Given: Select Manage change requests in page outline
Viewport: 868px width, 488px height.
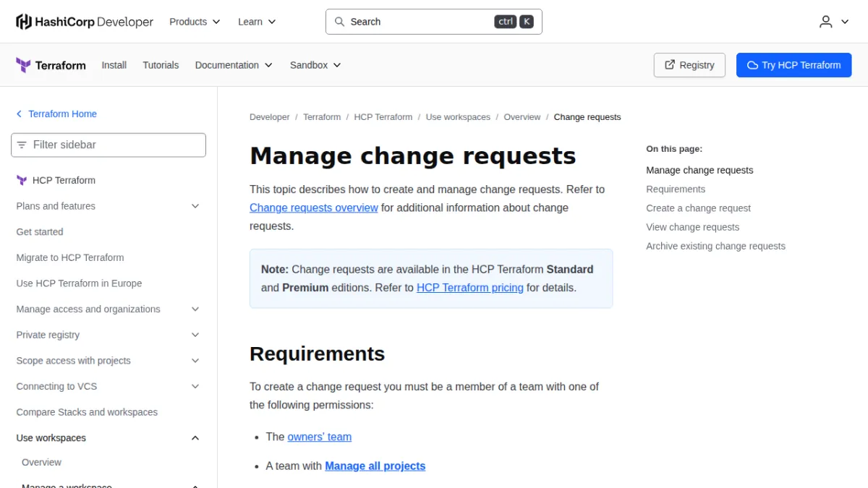Looking at the screenshot, I should 699,171.
